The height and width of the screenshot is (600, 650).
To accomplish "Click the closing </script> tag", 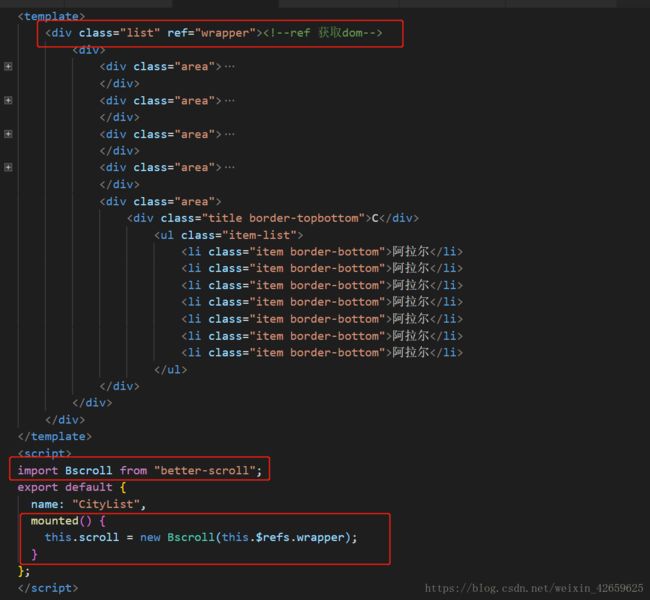I will [x=48, y=588].
